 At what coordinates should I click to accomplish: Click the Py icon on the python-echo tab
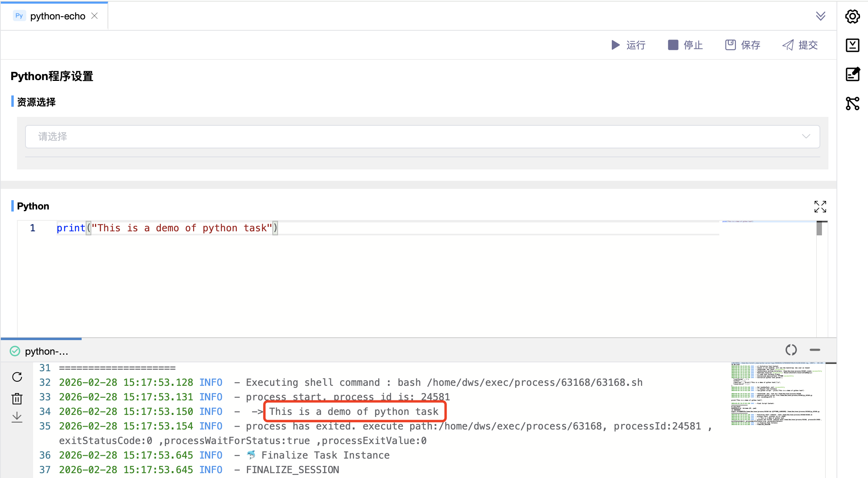point(19,15)
